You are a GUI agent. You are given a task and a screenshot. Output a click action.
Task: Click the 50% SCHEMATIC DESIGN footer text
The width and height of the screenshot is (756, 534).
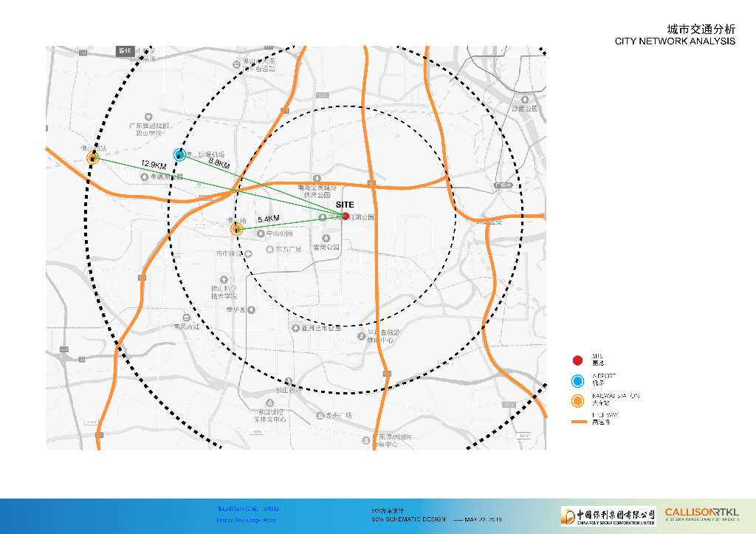pyautogui.click(x=408, y=519)
